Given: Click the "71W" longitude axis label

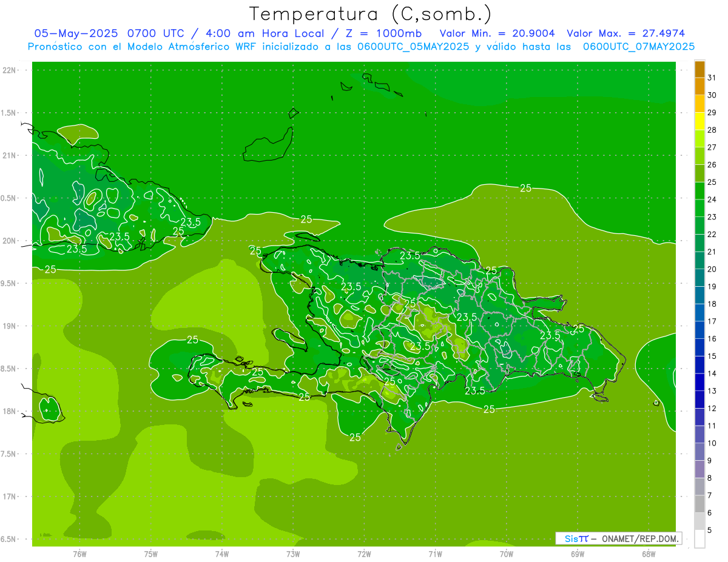Looking at the screenshot, I should [435, 554].
